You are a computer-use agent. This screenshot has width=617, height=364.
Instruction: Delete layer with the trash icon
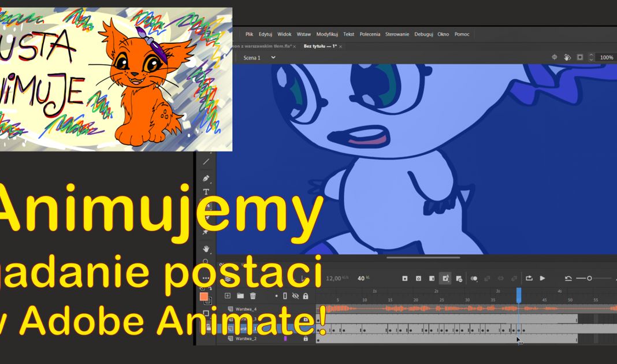point(252,296)
